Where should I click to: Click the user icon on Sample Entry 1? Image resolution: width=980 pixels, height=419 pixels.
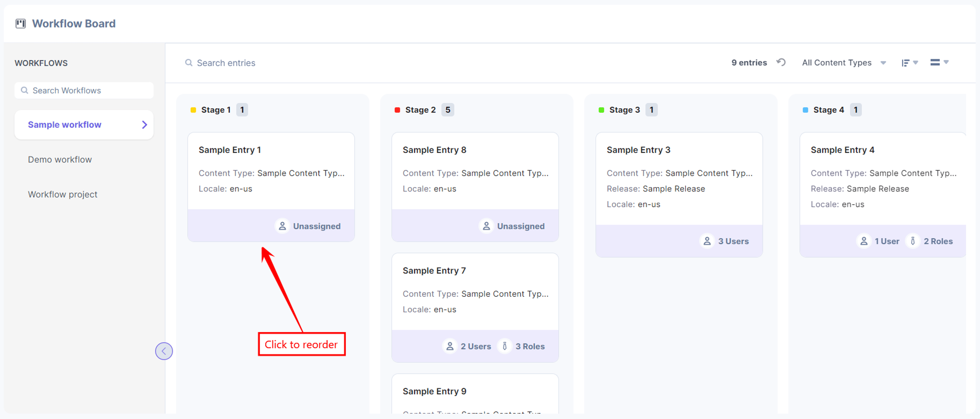(282, 226)
